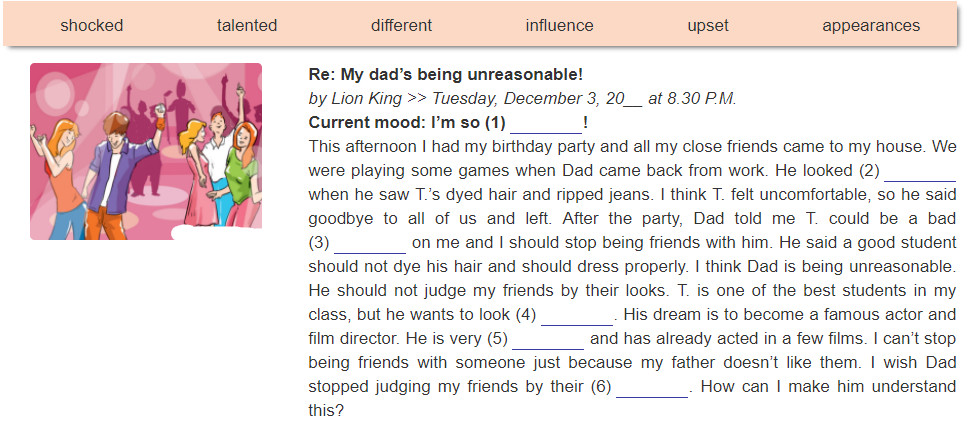Select the word "shocked" in the word bank
The image size is (973, 429).
click(92, 25)
